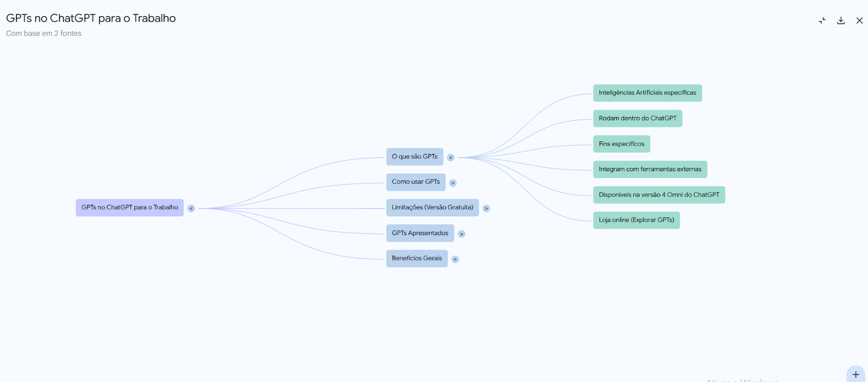
Task: Open 'Fins específicos' leaf node
Action: coord(621,144)
